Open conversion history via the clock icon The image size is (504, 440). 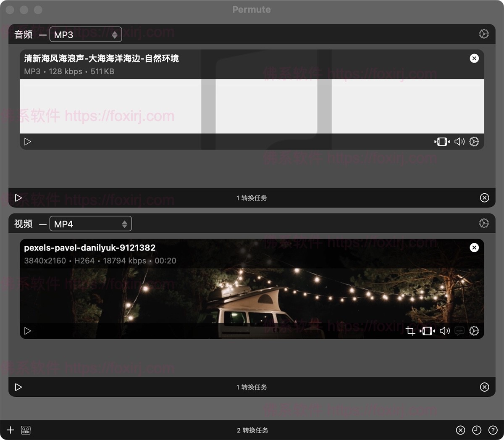[477, 430]
